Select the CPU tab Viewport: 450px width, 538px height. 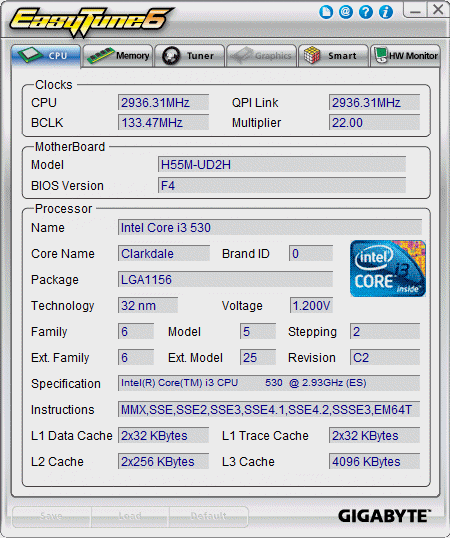[x=46, y=56]
